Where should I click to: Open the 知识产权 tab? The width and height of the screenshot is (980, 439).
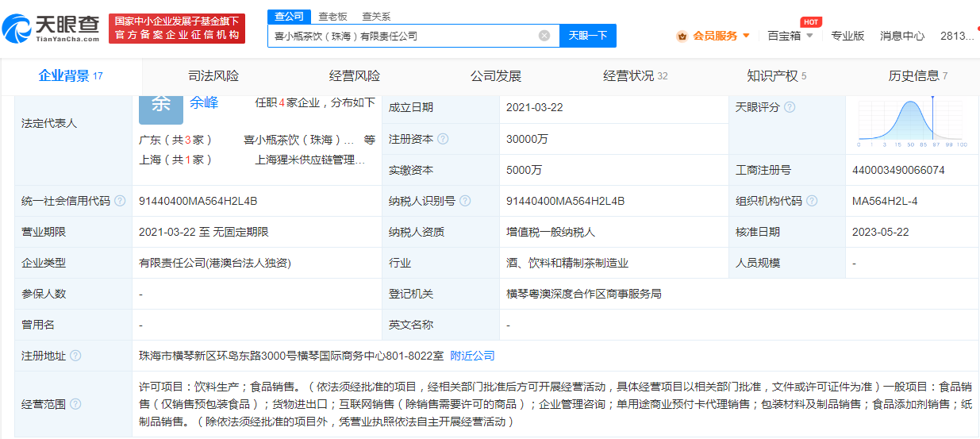click(x=777, y=76)
